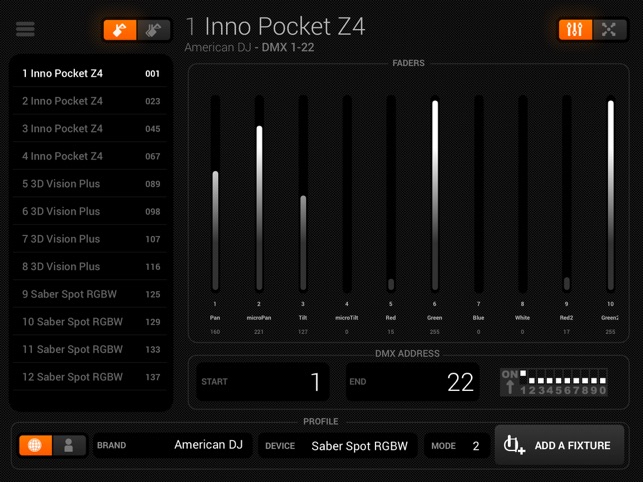Switch to the pan/tilt crosshair view icon
The width and height of the screenshot is (643, 482).
coord(609,29)
